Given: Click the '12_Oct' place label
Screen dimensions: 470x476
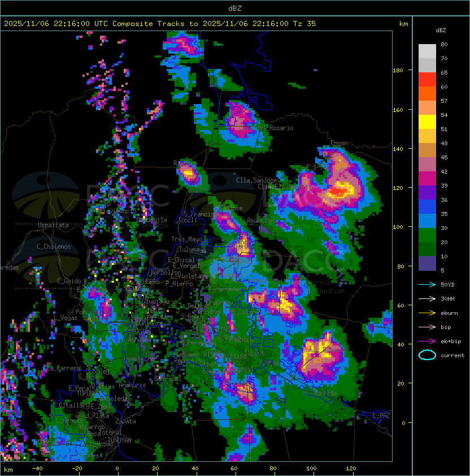Looking at the screenshot, I should [254, 353].
